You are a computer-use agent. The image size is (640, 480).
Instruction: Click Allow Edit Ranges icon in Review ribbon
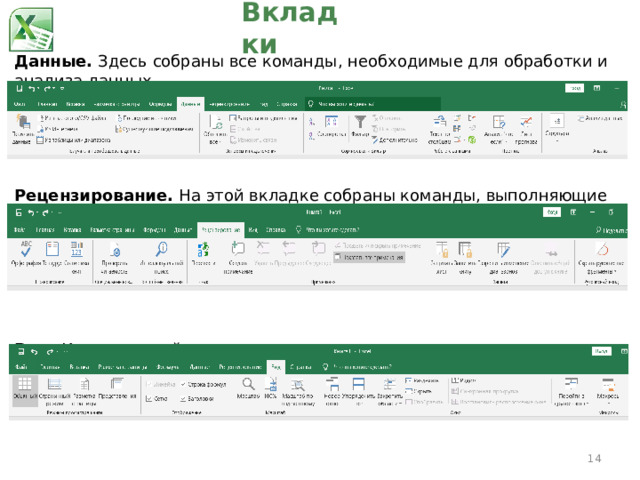click(x=503, y=249)
